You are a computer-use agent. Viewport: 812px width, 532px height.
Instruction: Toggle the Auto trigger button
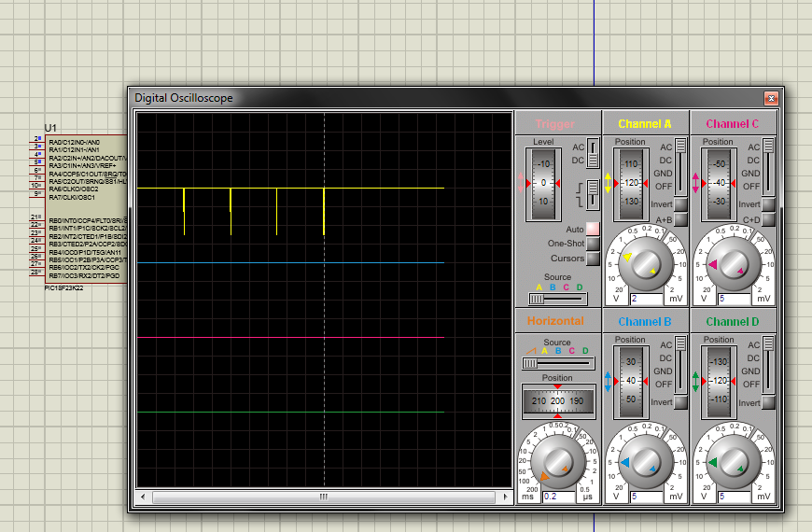point(593,229)
